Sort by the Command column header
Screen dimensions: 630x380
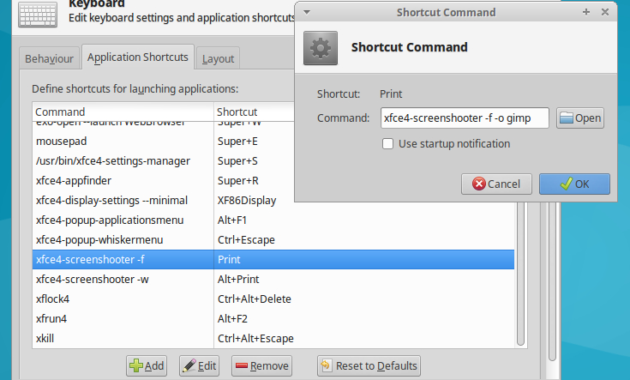pos(123,112)
